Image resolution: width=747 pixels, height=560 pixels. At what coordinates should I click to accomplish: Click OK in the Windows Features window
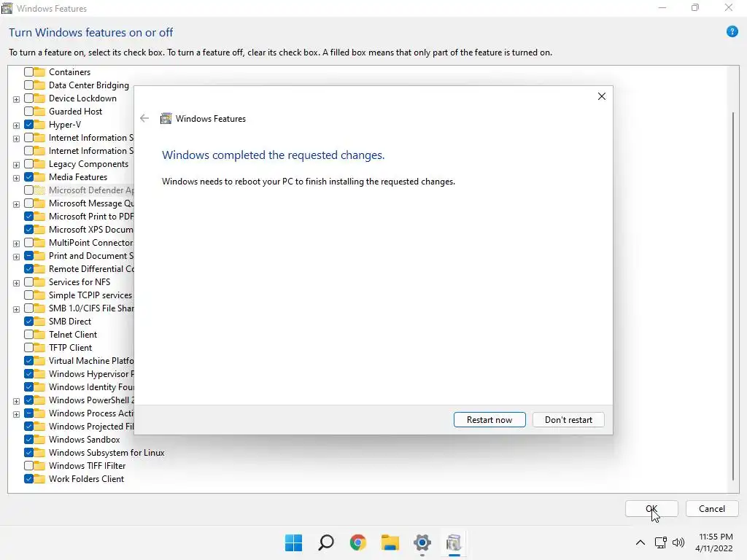[651, 508]
